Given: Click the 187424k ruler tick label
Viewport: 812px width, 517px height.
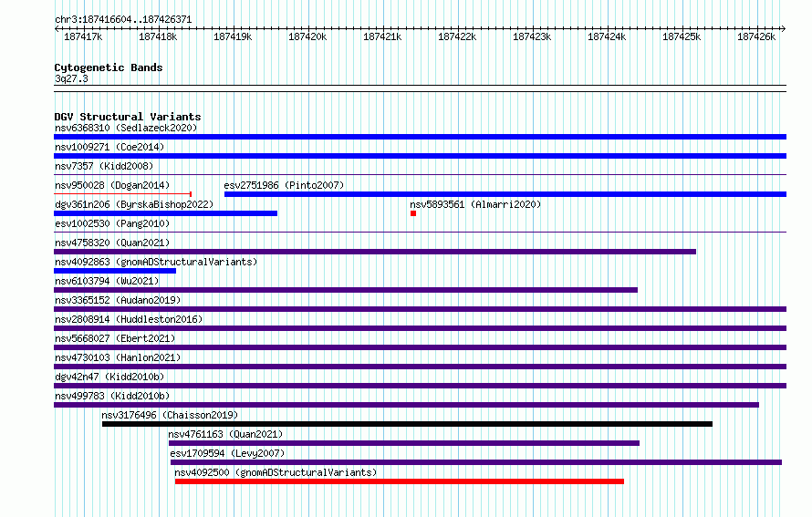Looking at the screenshot, I should 607,36.
